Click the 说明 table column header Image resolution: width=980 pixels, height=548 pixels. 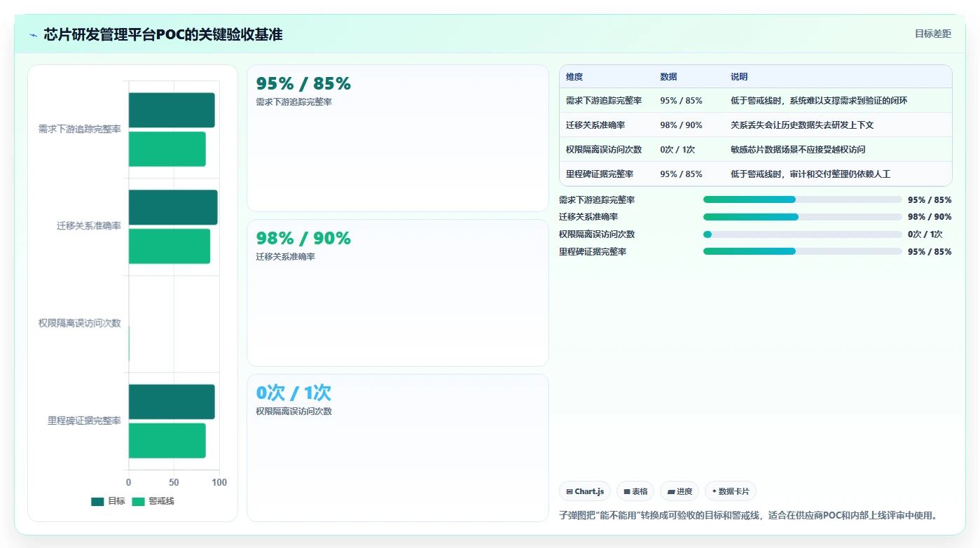(x=739, y=77)
